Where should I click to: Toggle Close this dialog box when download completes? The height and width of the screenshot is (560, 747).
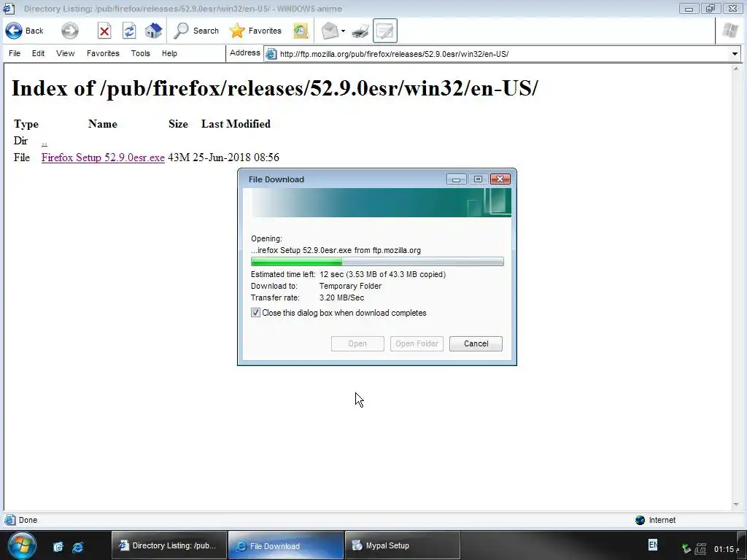(255, 313)
